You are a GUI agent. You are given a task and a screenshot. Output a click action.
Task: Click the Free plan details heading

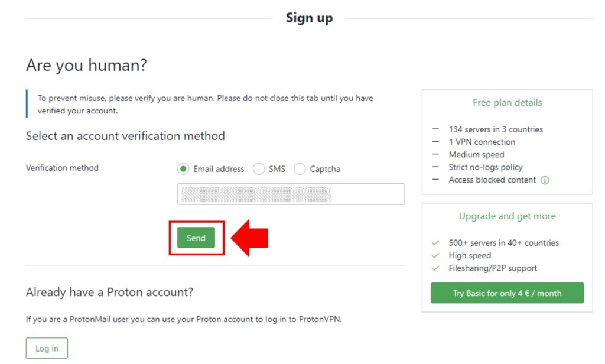(x=507, y=102)
